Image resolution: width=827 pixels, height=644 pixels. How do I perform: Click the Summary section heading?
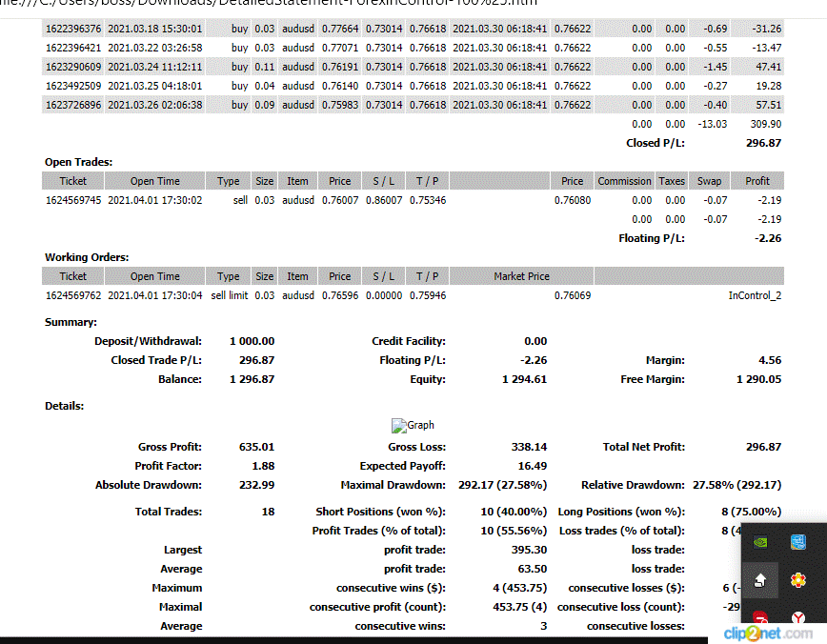(x=71, y=322)
